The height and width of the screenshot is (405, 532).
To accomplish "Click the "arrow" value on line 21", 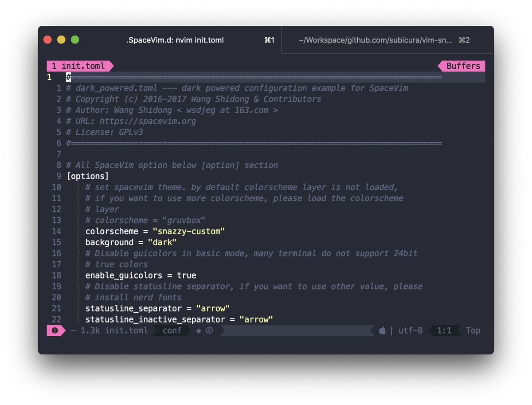I will (213, 308).
